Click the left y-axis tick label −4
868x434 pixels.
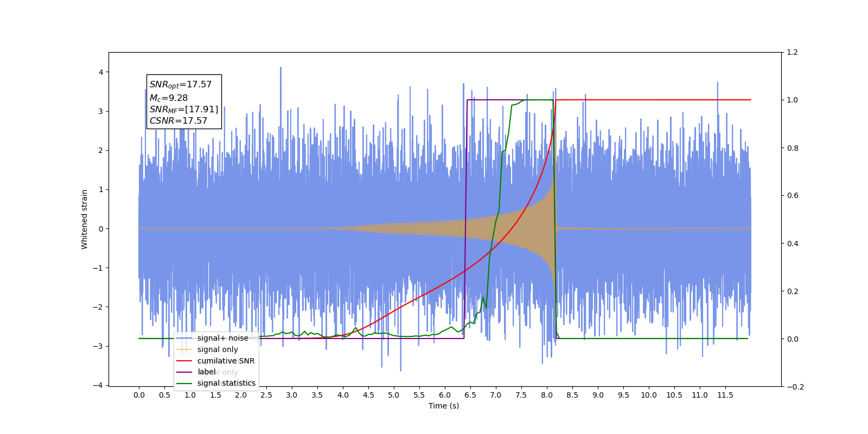coord(98,385)
